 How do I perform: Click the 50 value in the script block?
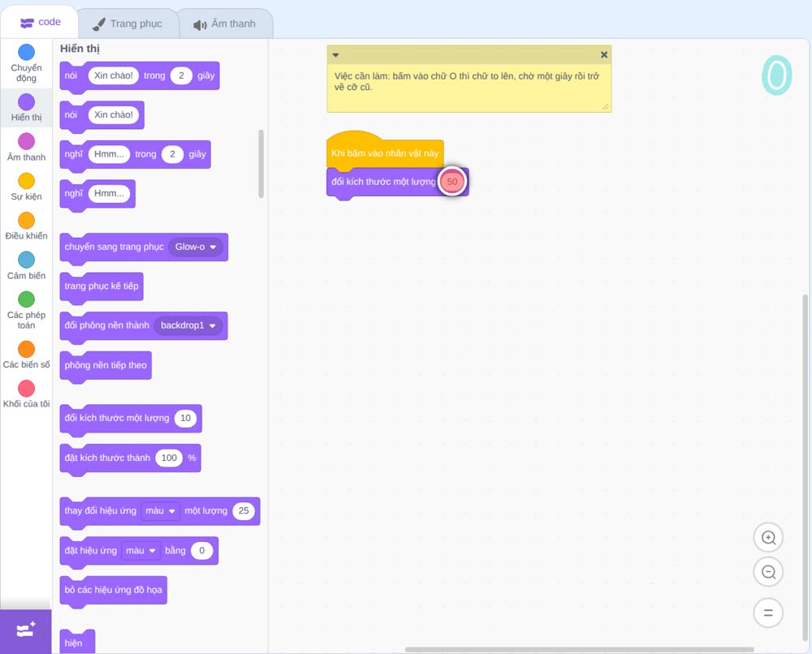coord(452,182)
